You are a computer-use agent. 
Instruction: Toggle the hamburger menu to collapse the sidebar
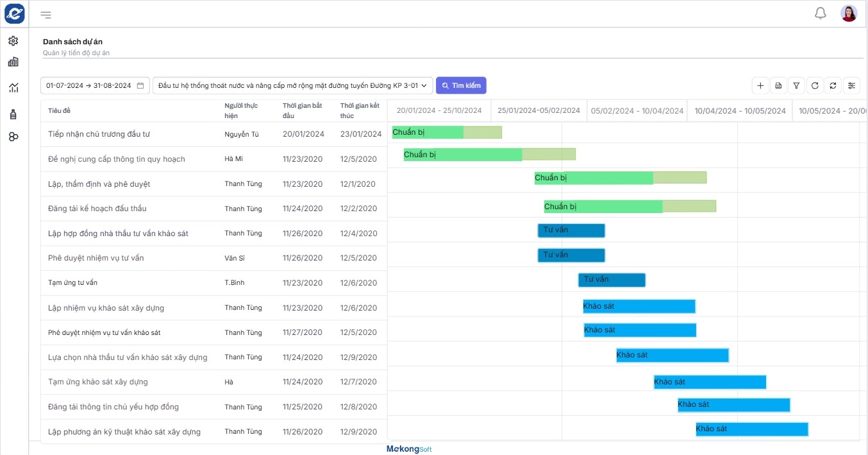click(x=46, y=15)
